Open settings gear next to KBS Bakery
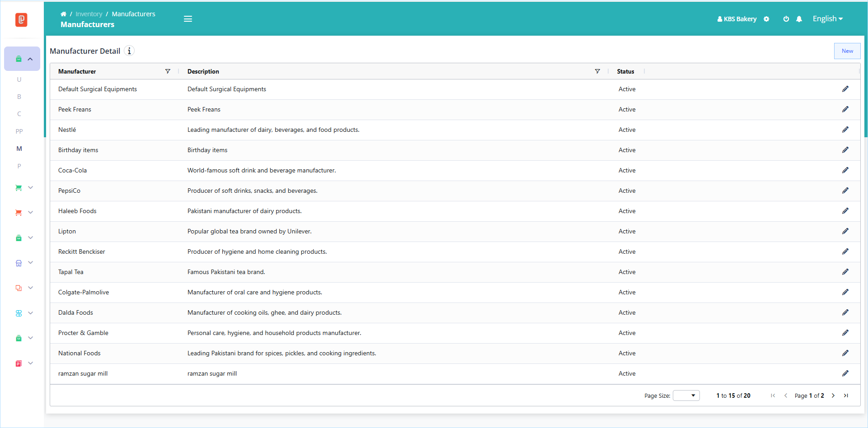 [x=766, y=19]
